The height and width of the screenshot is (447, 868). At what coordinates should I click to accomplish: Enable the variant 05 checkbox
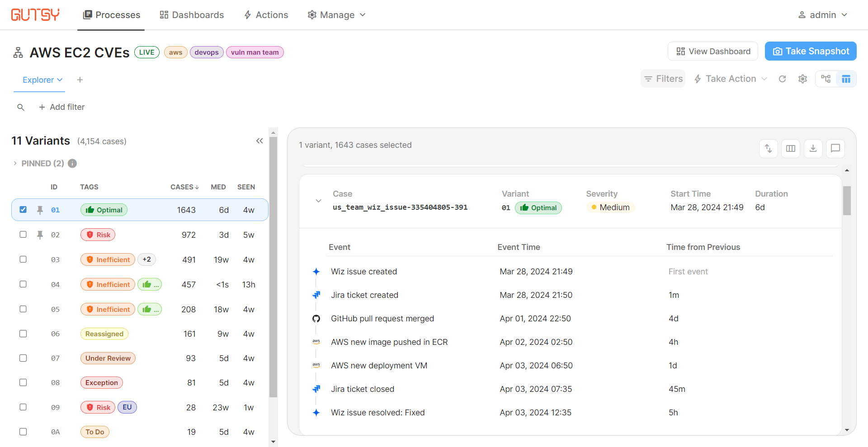coord(23,309)
